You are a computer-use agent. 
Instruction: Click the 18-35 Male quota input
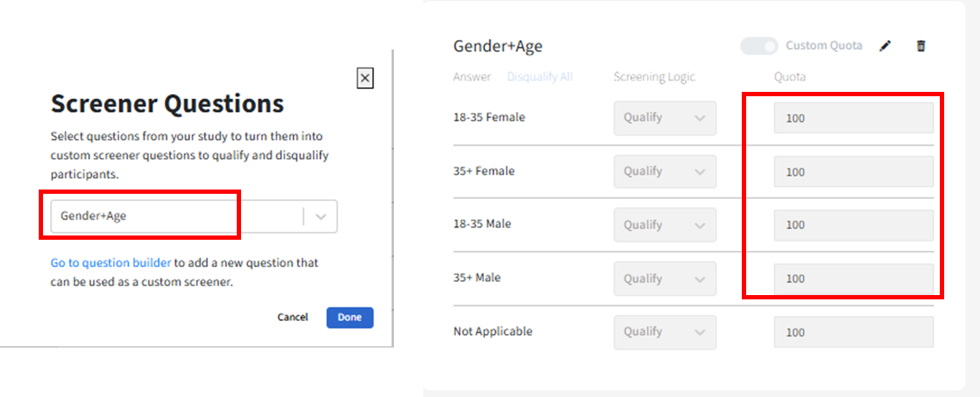pos(853,225)
